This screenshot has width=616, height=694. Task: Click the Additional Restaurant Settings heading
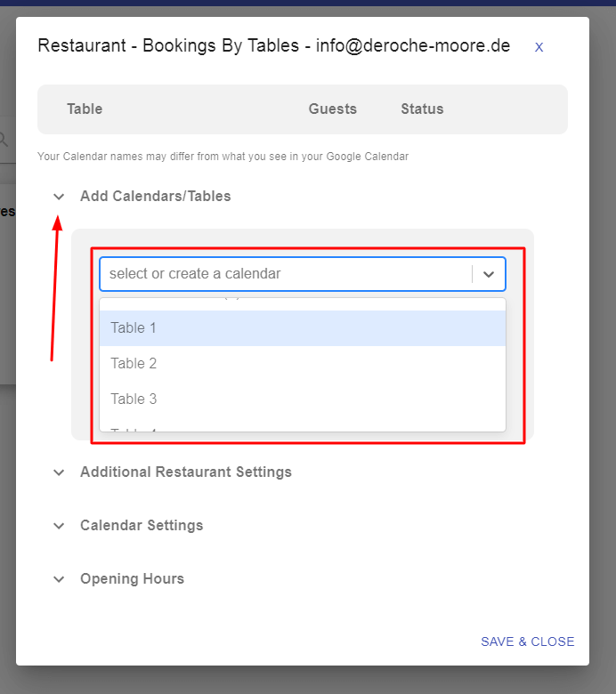click(186, 472)
